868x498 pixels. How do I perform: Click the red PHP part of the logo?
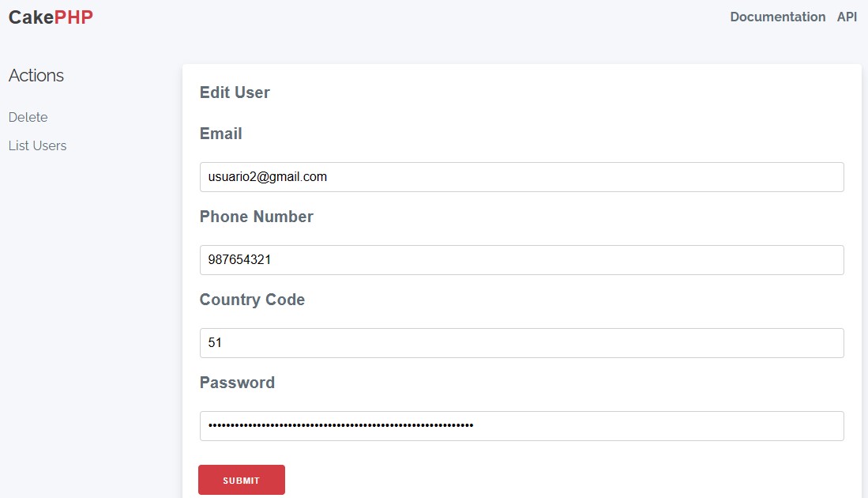tap(73, 17)
